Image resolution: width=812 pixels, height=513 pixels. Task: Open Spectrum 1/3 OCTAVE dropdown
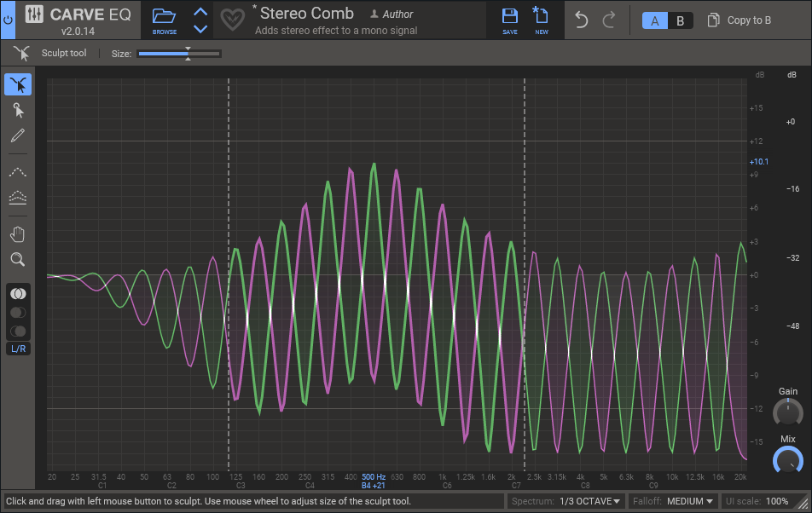coord(590,501)
